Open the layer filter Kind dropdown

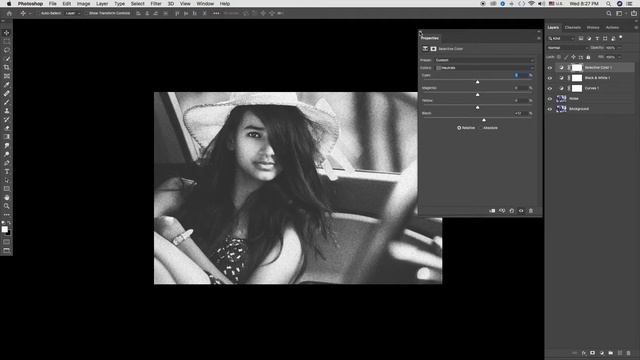coord(561,38)
